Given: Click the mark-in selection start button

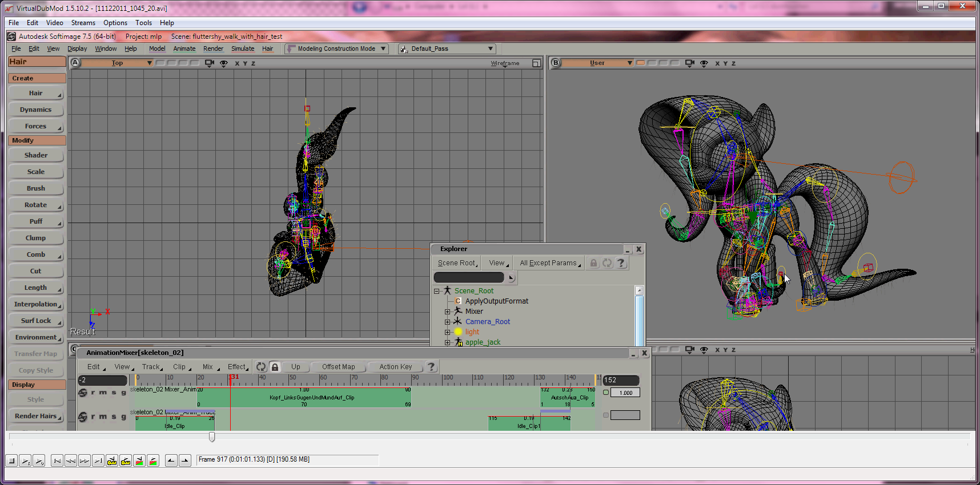Looking at the screenshot, I should [171, 460].
